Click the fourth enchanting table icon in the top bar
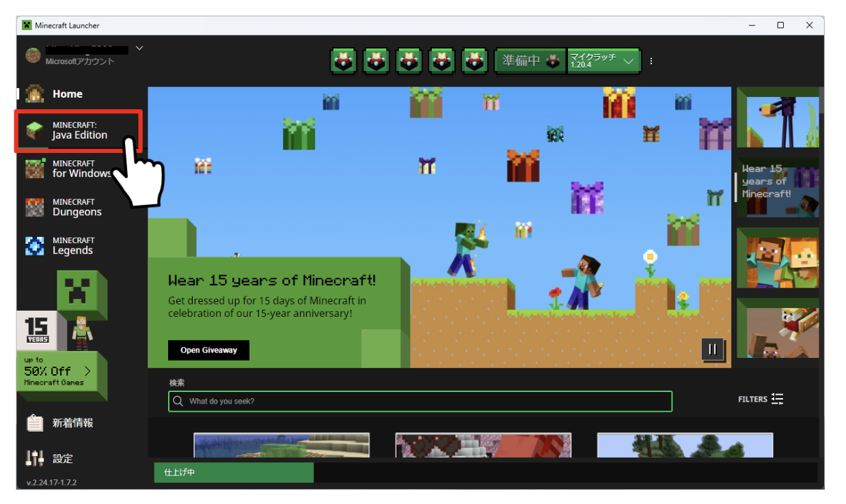Image resolution: width=846 pixels, height=504 pixels. point(442,61)
